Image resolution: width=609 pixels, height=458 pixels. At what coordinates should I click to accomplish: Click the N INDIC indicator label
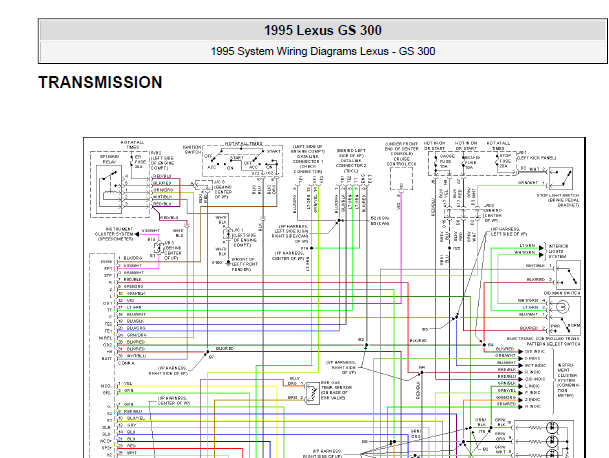pyautogui.click(x=532, y=406)
